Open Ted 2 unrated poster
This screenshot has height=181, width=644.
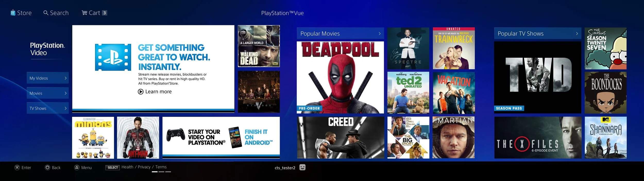click(408, 93)
